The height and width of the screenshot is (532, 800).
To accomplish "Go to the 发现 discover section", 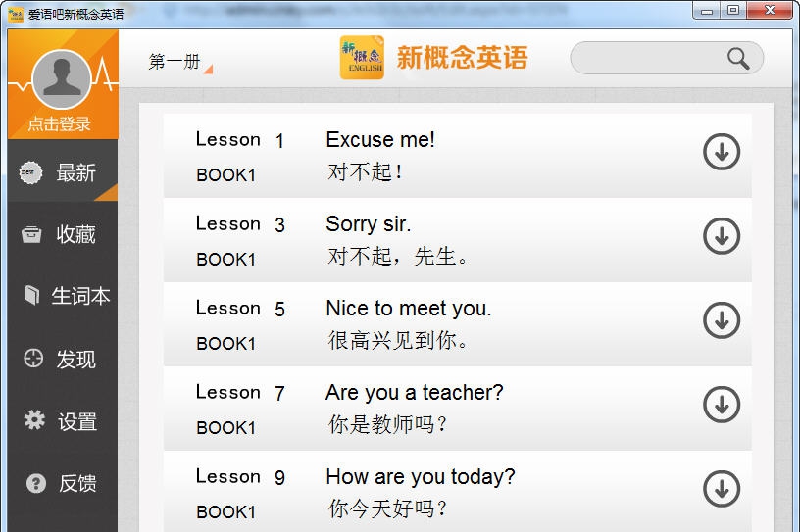I will click(x=63, y=360).
